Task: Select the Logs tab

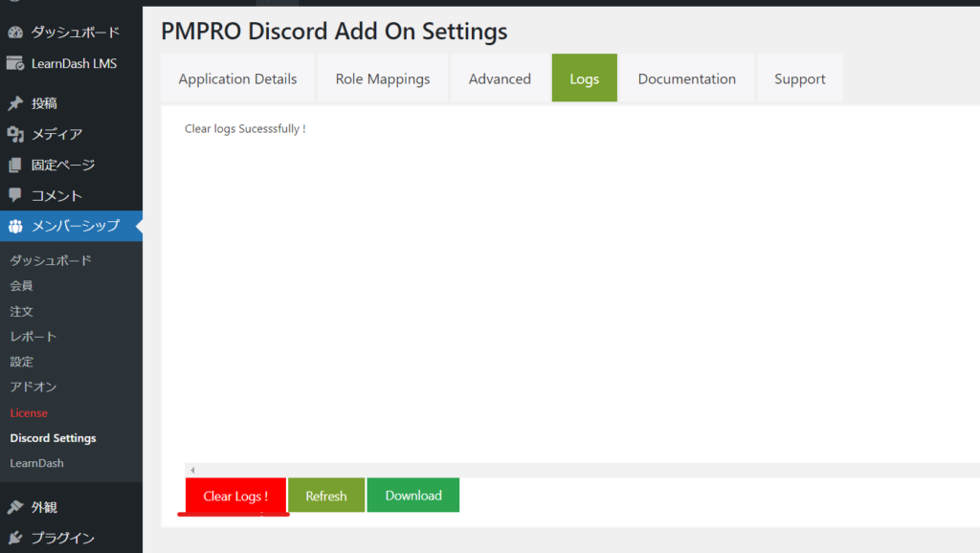Action: click(x=585, y=78)
